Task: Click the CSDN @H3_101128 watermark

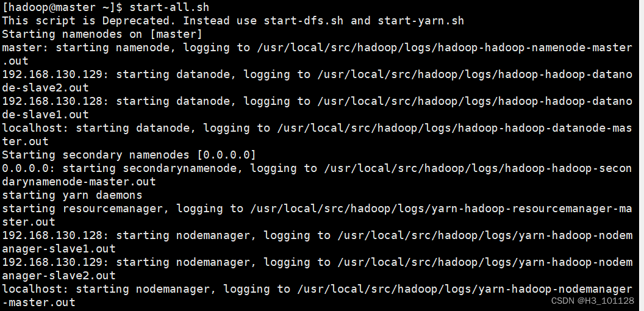Action: [593, 301]
